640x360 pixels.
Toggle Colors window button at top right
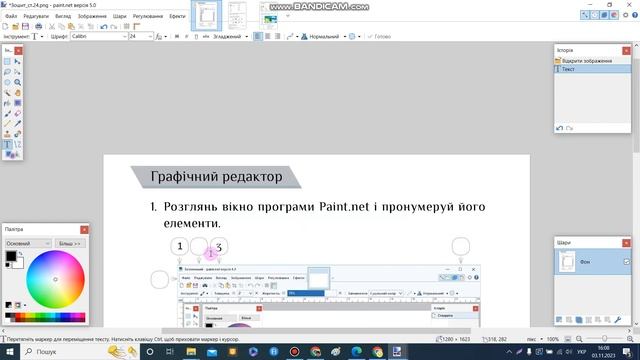tap(614, 15)
